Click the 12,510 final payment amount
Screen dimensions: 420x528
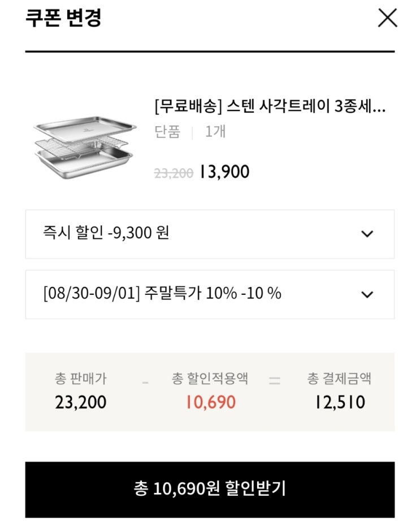click(340, 402)
